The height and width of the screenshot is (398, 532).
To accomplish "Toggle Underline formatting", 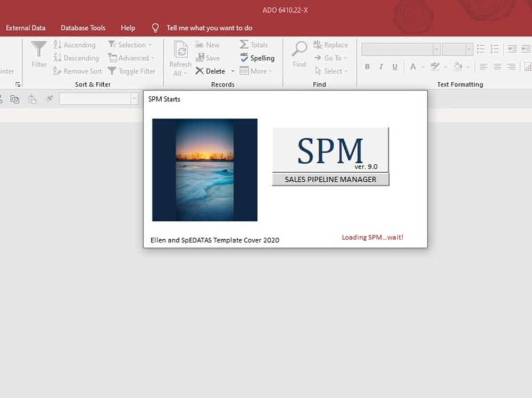I will click(x=395, y=67).
